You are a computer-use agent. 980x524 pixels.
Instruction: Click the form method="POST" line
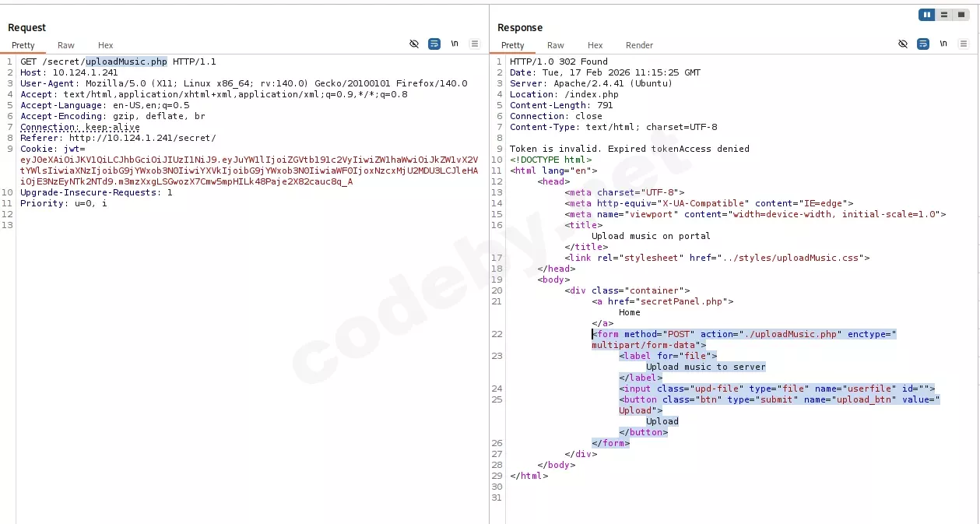coord(744,339)
